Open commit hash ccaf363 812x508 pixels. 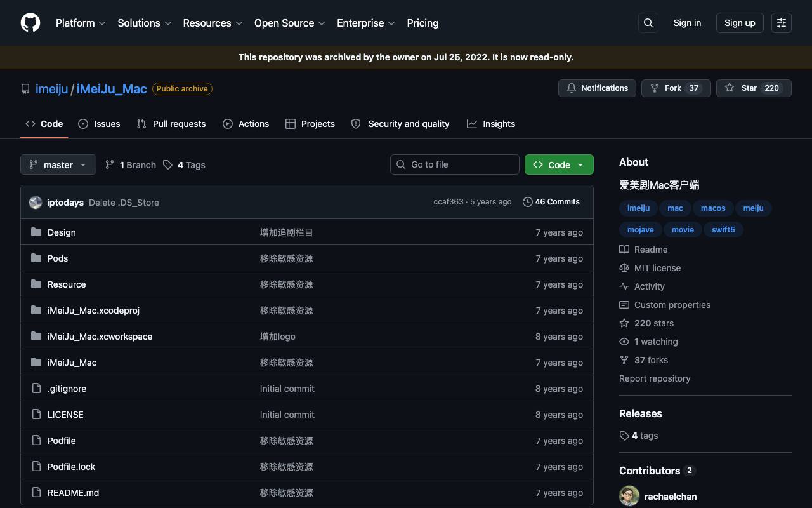click(449, 202)
